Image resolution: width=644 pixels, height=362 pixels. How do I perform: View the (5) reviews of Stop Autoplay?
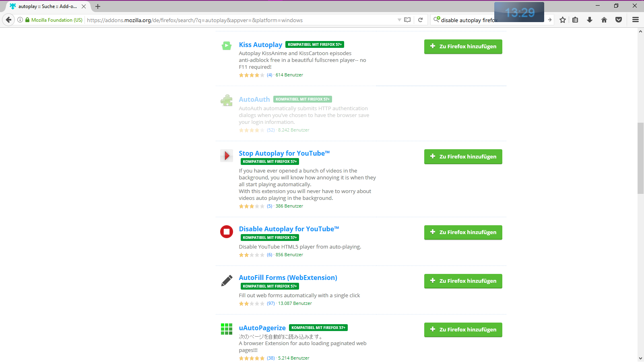[x=270, y=206]
